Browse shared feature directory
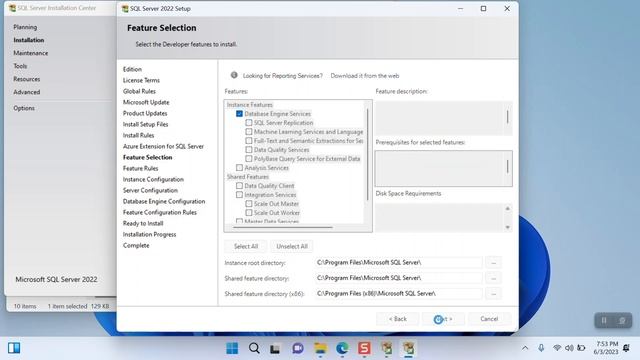 pos(493,278)
